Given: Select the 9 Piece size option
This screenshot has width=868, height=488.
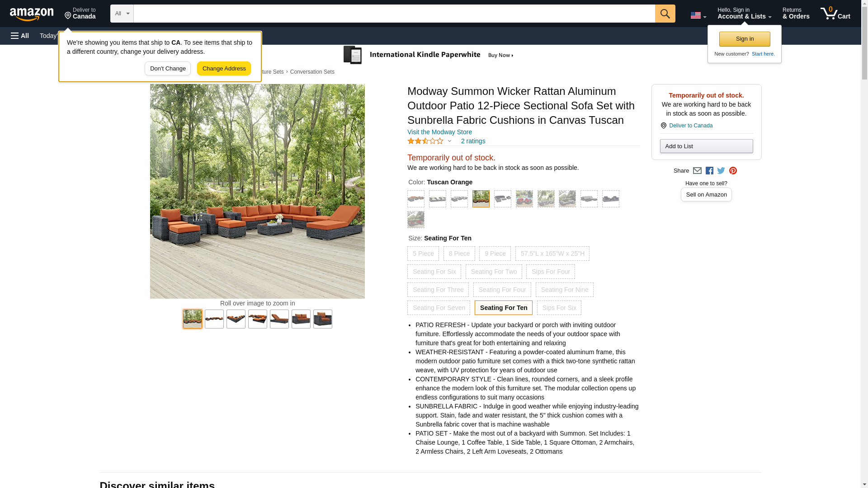Looking at the screenshot, I should [x=495, y=253].
